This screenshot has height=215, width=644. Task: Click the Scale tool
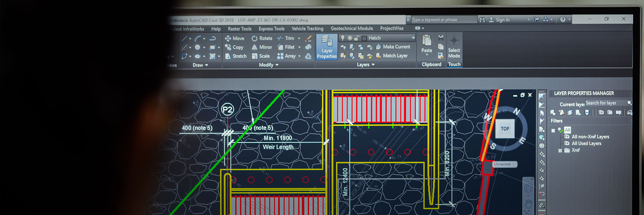pos(261,56)
